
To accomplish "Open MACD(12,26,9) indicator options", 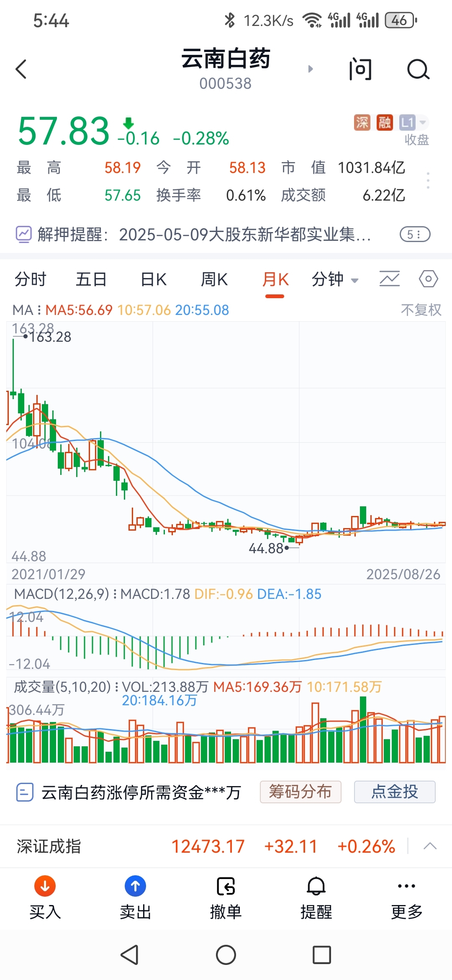I will (x=66, y=594).
